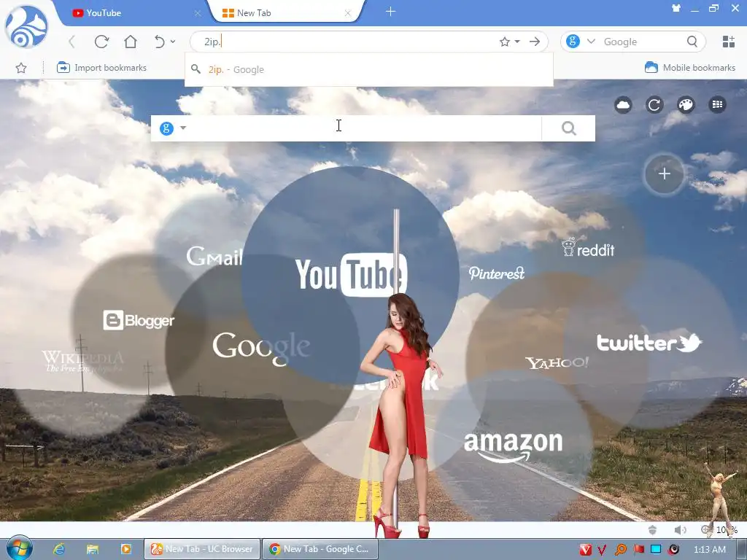Click the large page search input field
Screen dimensions: 747x560
coord(365,128)
